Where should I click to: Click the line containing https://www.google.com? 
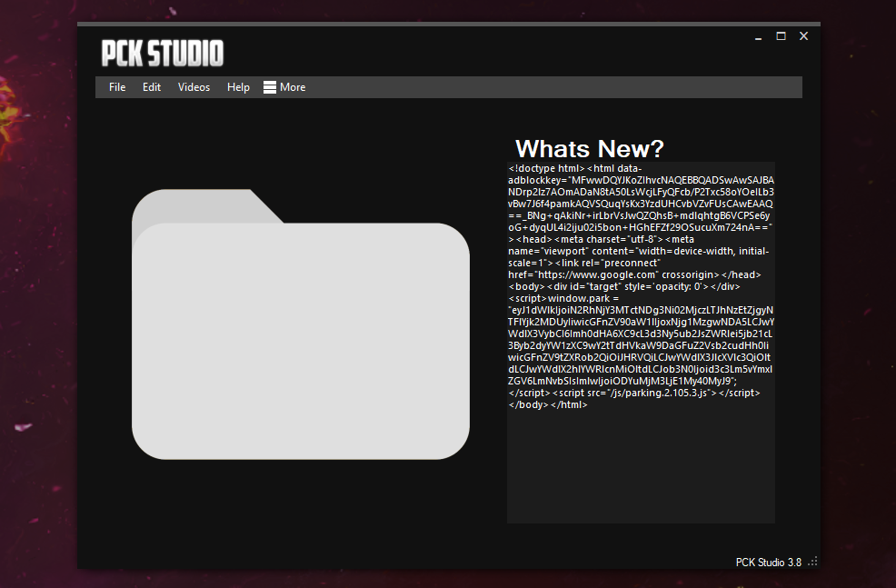(634, 274)
